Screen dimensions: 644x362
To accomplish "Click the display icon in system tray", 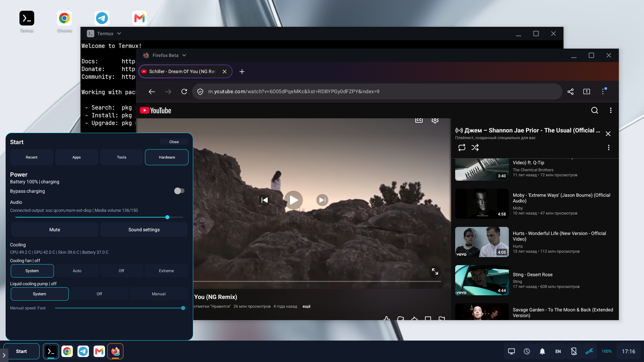I will coord(512,351).
